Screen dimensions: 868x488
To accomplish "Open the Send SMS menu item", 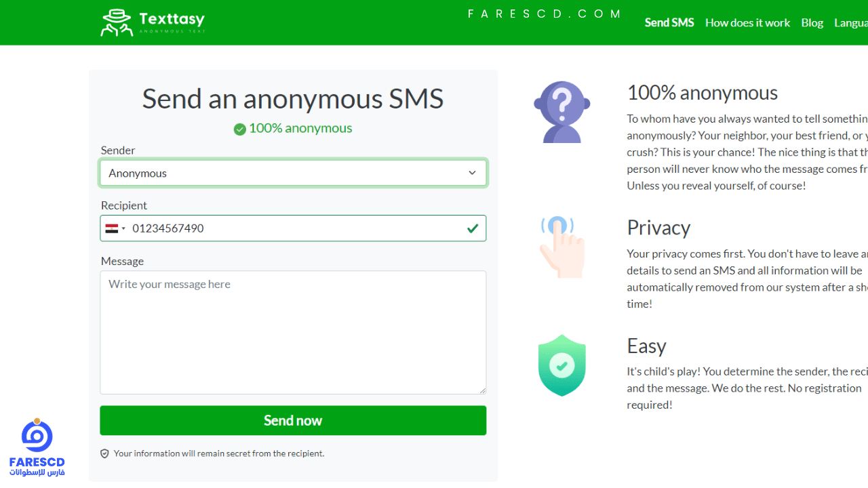I will [x=669, y=22].
